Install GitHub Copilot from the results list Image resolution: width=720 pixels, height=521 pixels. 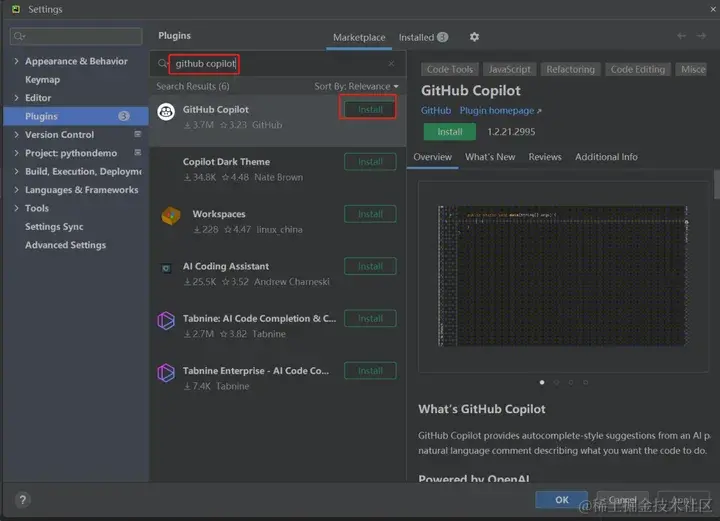(x=370, y=109)
